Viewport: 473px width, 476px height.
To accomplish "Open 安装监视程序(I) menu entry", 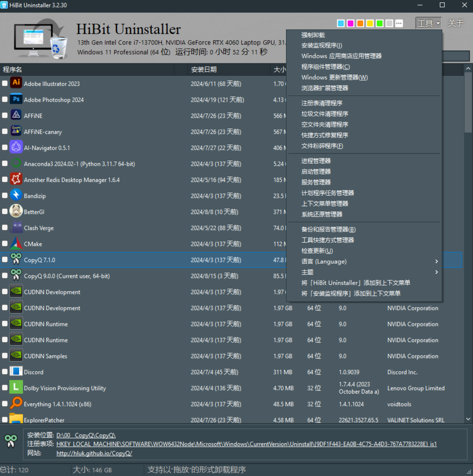I will 364,46.
